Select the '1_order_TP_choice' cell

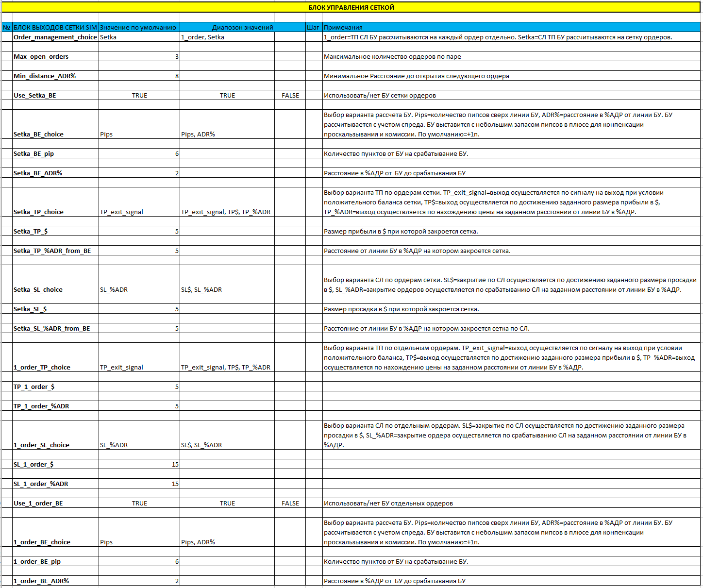click(55, 357)
